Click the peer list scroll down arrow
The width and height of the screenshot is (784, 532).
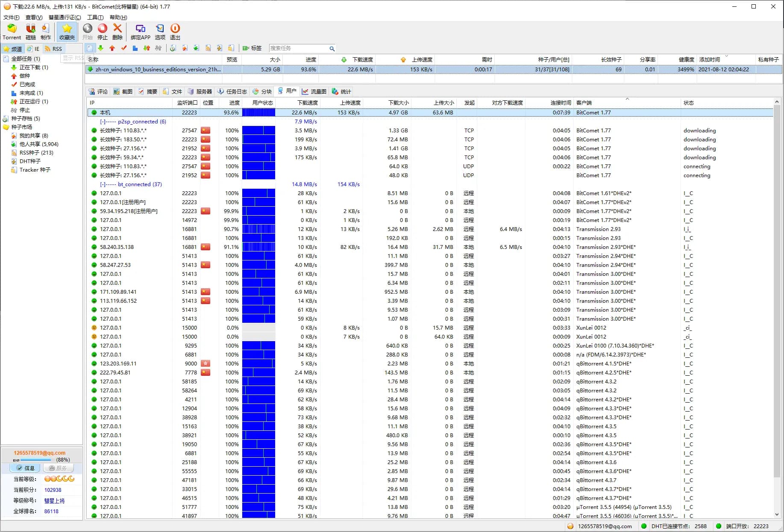pos(777,514)
